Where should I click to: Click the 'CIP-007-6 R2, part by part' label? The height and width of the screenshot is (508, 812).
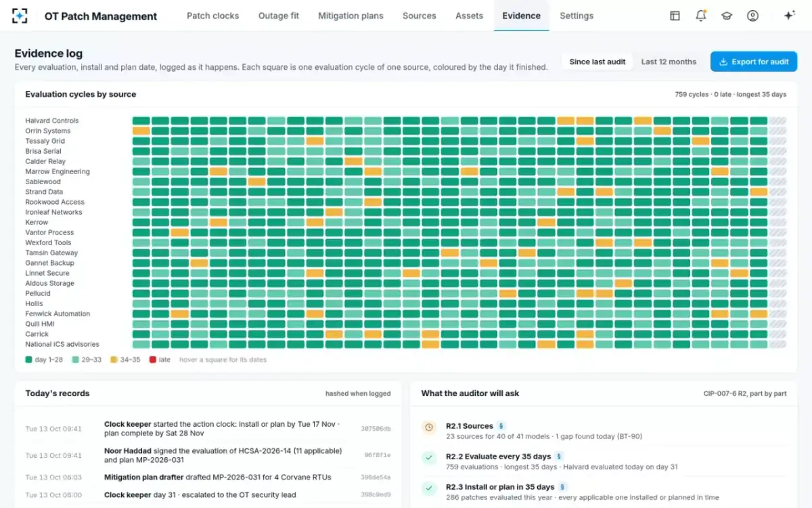pos(745,394)
